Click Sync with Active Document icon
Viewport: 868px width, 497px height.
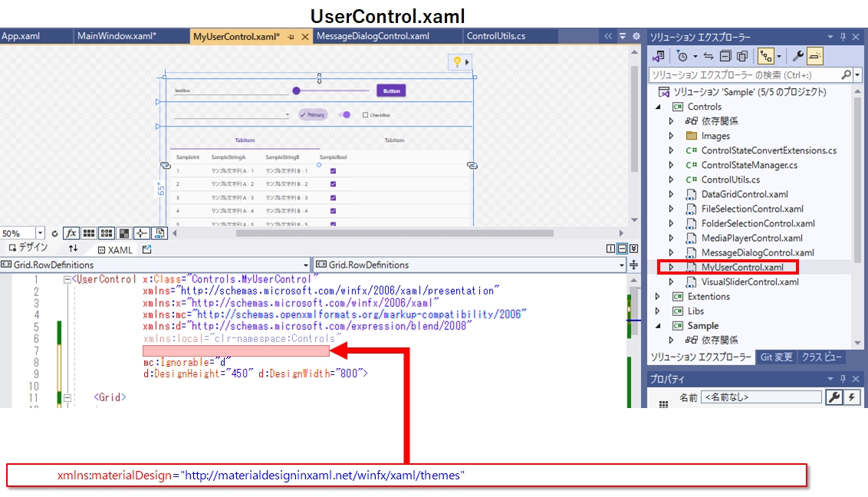(709, 54)
